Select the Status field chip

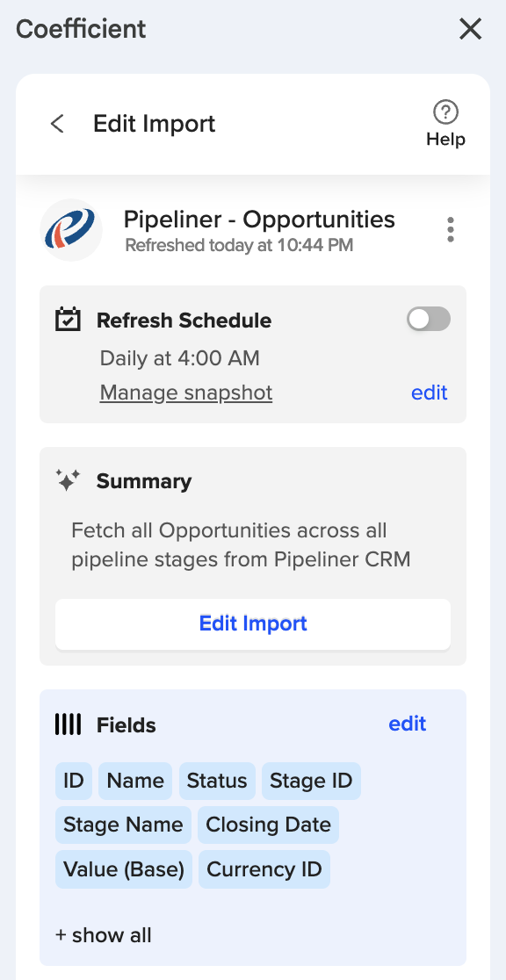click(217, 781)
